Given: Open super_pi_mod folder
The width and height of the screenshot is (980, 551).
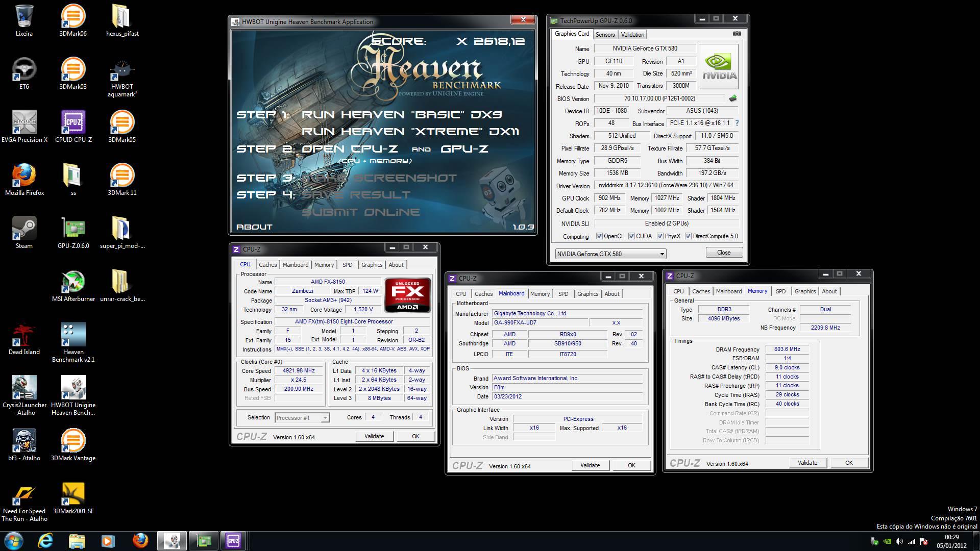Looking at the screenshot, I should (x=122, y=233).
